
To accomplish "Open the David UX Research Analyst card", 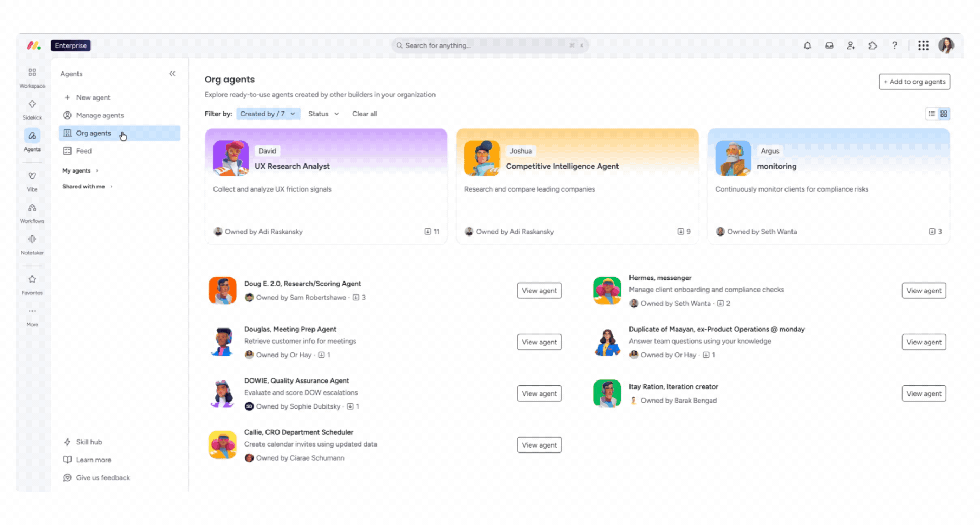I will coord(326,186).
